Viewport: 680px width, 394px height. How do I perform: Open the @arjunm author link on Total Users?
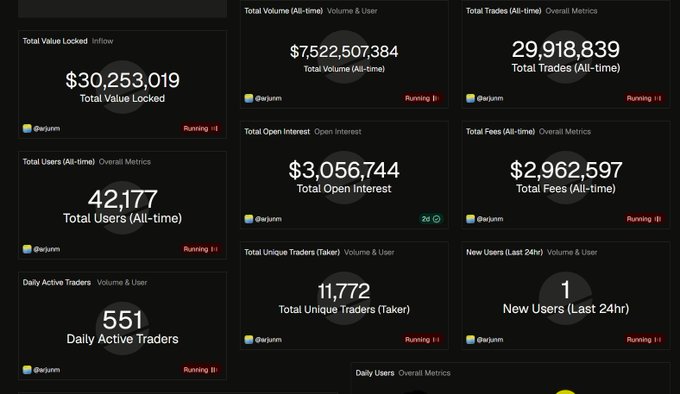pos(46,249)
